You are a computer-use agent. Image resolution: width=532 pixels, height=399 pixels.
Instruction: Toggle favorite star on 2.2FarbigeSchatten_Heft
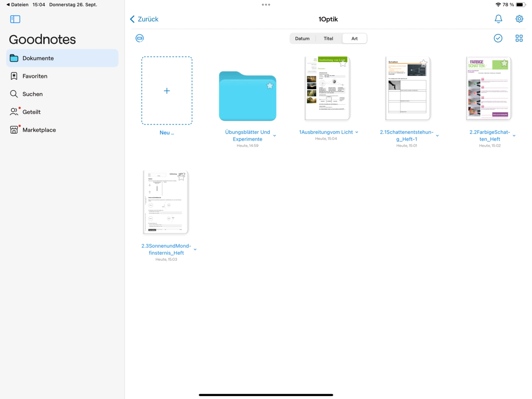point(504,64)
